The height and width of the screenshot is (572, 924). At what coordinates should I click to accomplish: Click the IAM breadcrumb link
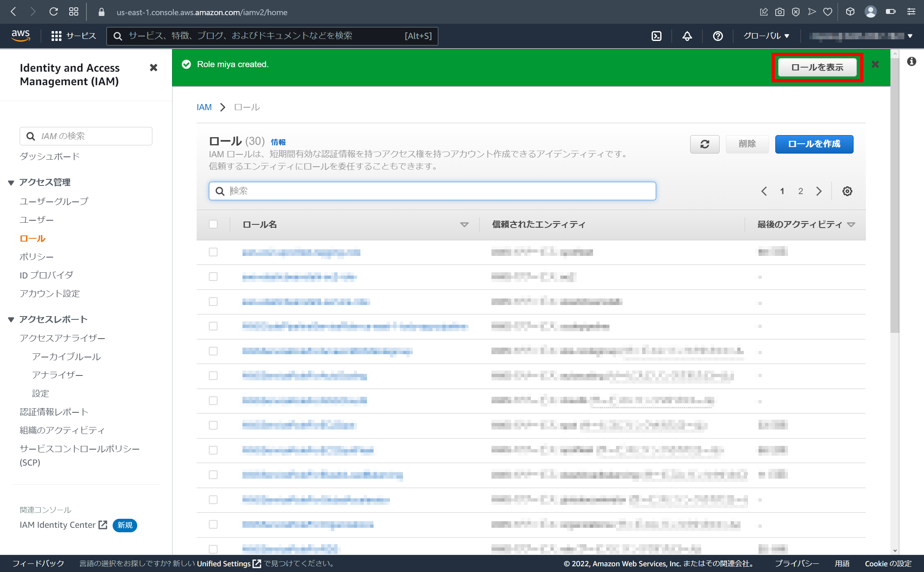pyautogui.click(x=204, y=107)
